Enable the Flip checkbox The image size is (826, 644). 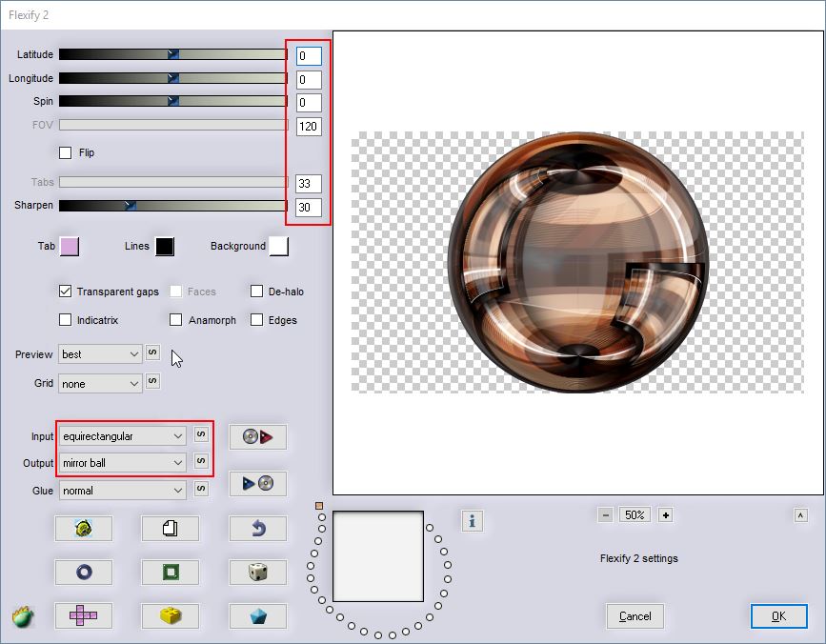[66, 152]
